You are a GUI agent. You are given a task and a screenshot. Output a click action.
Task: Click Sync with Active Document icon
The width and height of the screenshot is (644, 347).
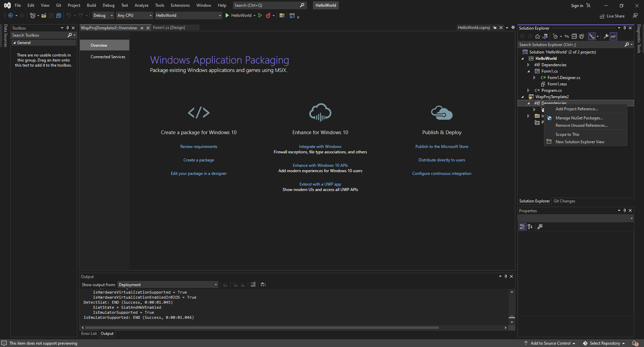tap(567, 36)
